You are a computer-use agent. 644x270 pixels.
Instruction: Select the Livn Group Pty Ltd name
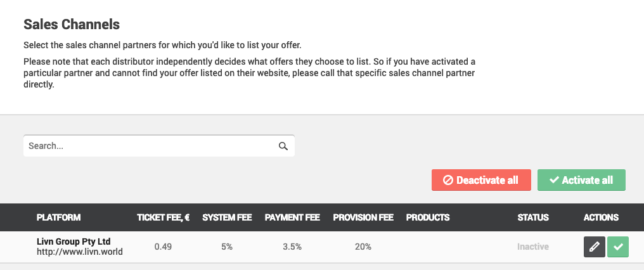coord(74,241)
